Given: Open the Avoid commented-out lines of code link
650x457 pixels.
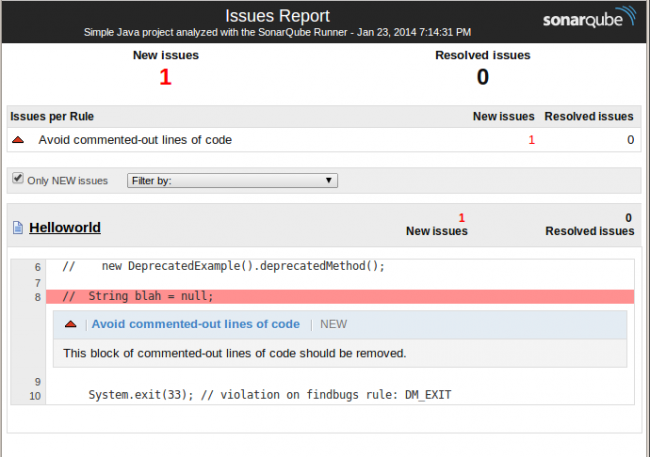Looking at the screenshot, I should pos(195,324).
